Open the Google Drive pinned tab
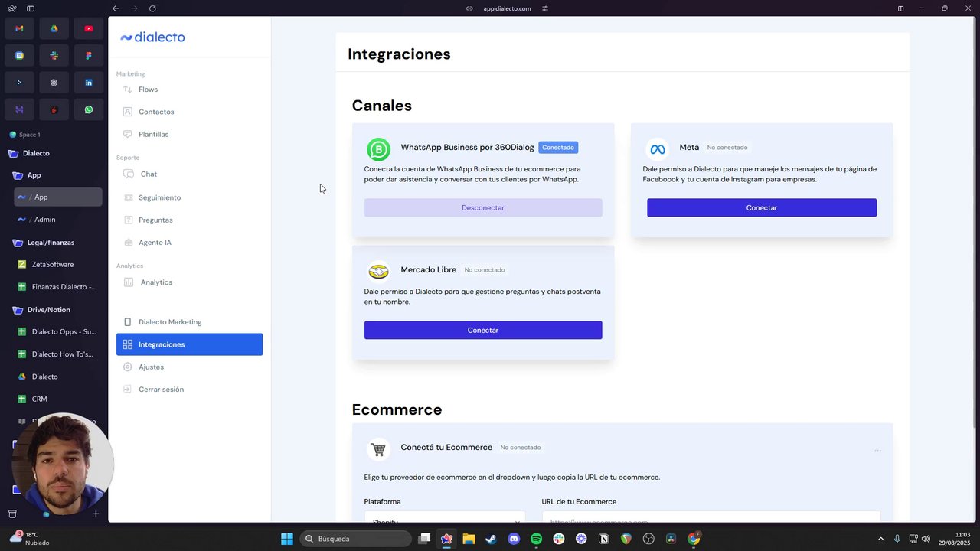Viewport: 980px width, 551px height. (54, 28)
